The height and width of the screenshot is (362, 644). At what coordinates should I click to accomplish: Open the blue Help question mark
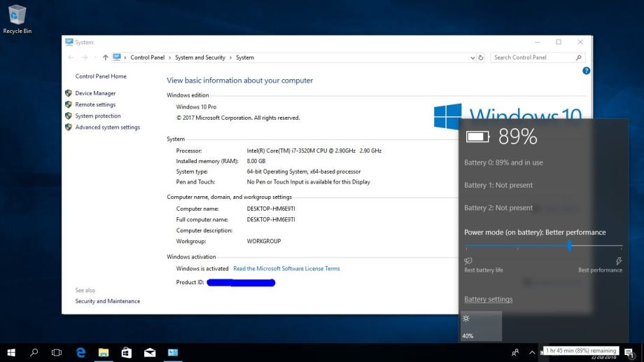(x=586, y=71)
